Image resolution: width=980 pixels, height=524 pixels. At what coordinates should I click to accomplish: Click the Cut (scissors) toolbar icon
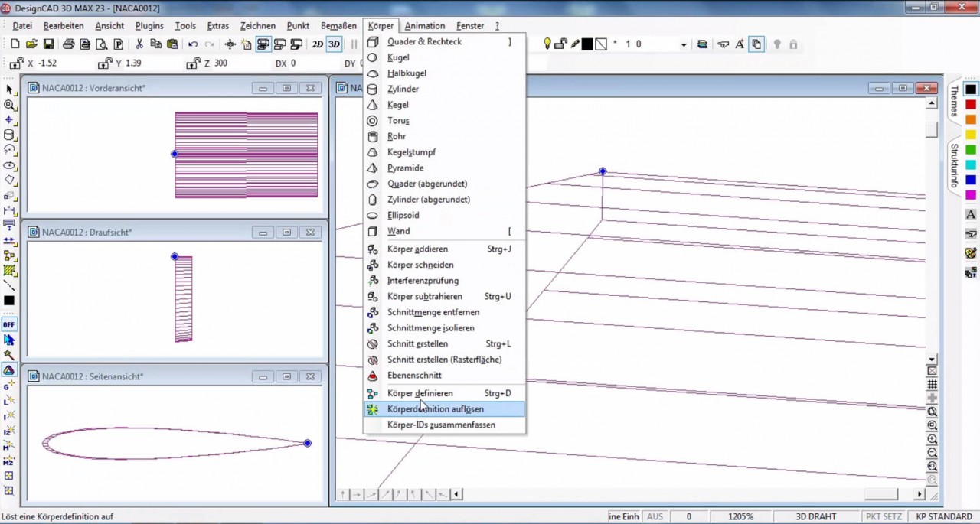[x=138, y=44]
